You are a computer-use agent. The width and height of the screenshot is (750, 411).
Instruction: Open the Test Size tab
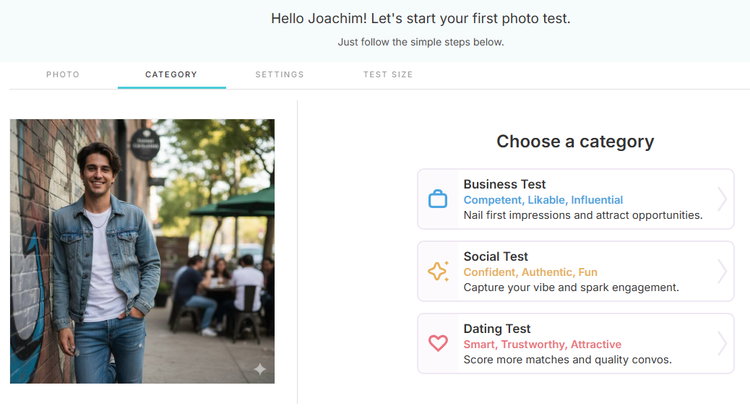tap(388, 75)
